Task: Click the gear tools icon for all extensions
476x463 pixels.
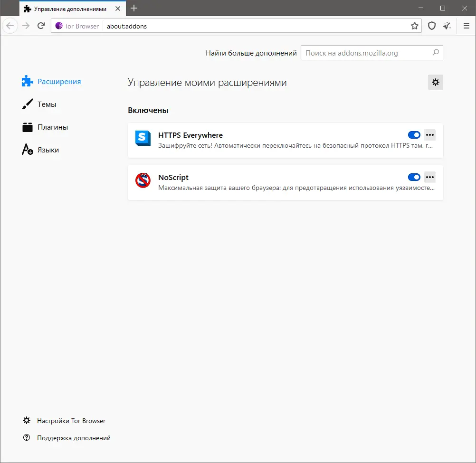Action: (x=435, y=82)
